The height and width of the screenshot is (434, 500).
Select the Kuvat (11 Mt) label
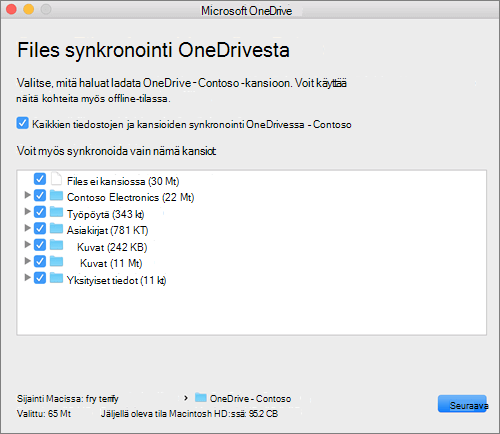[x=111, y=264]
